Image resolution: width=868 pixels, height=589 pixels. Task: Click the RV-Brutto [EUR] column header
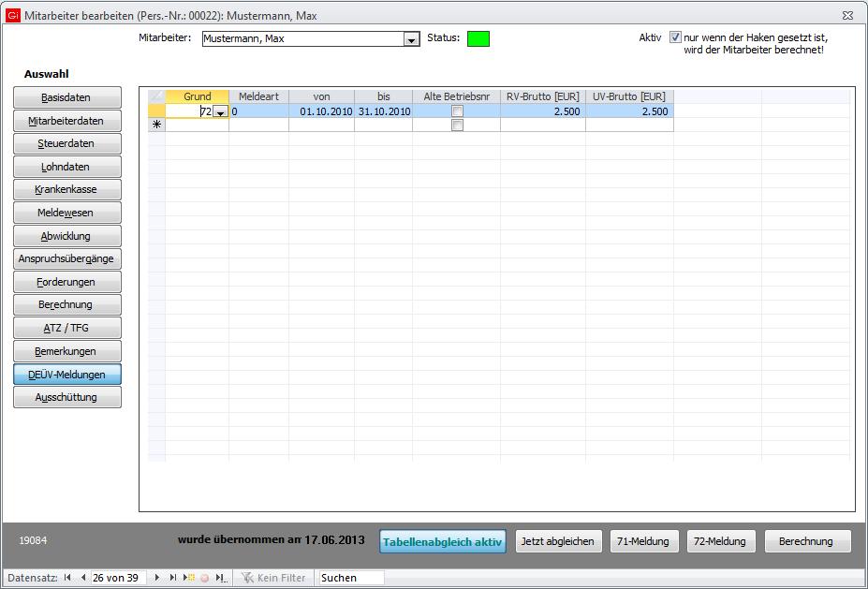click(543, 96)
